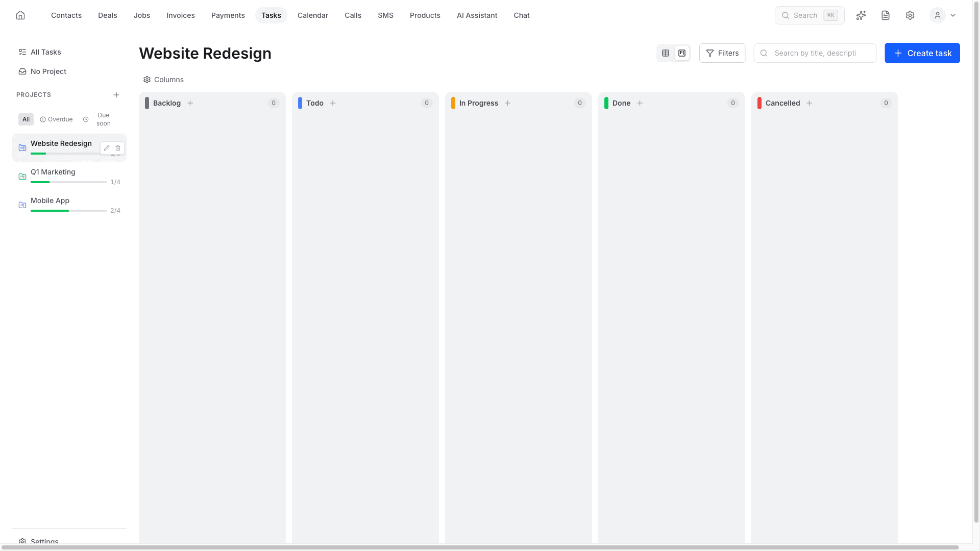The image size is (980, 551).
Task: Open the AI sparkles icon in the header
Action: pyautogui.click(x=861, y=15)
